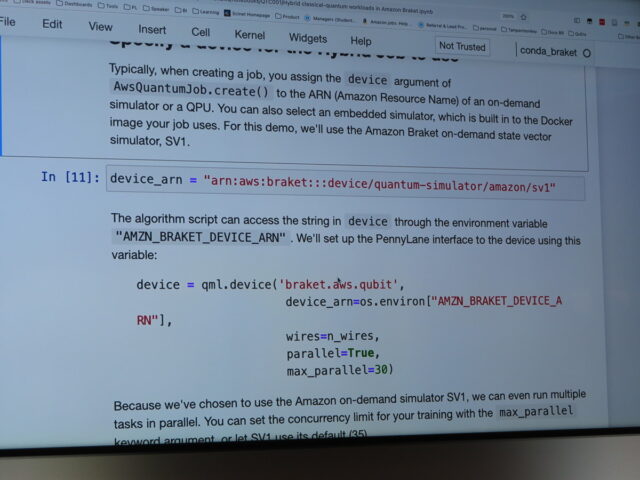
Task: Click the red browser extension icon
Action: [602, 22]
